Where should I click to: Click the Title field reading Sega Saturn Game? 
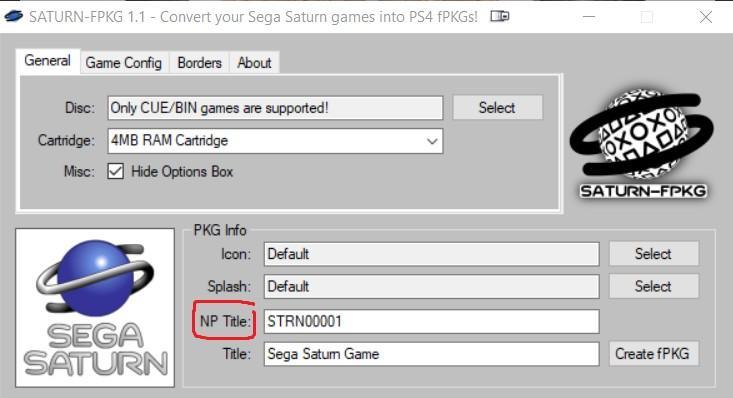click(431, 354)
